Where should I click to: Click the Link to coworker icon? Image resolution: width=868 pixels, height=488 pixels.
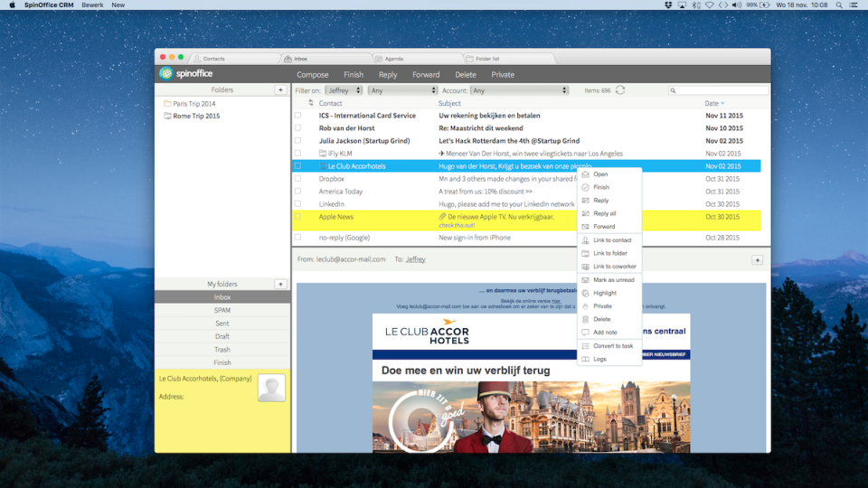585,267
